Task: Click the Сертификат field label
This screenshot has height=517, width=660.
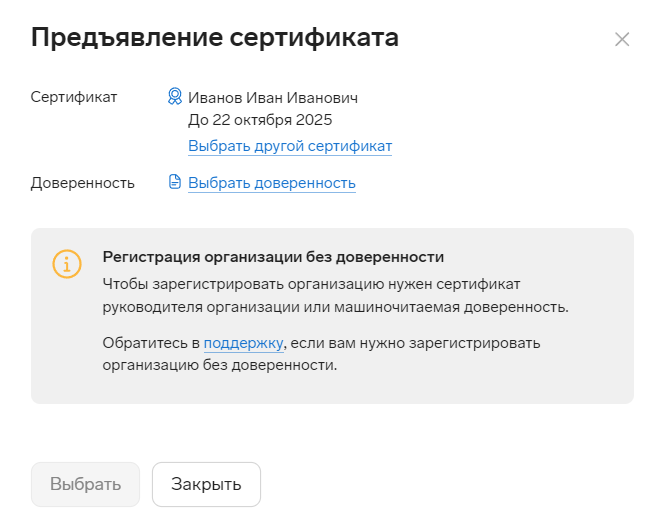Action: coord(74,97)
